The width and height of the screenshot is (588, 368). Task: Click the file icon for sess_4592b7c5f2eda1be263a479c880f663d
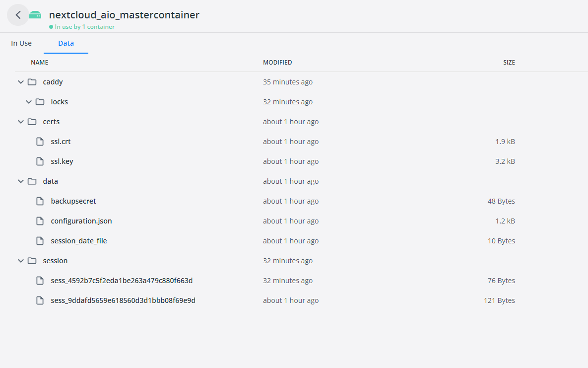[x=40, y=281]
